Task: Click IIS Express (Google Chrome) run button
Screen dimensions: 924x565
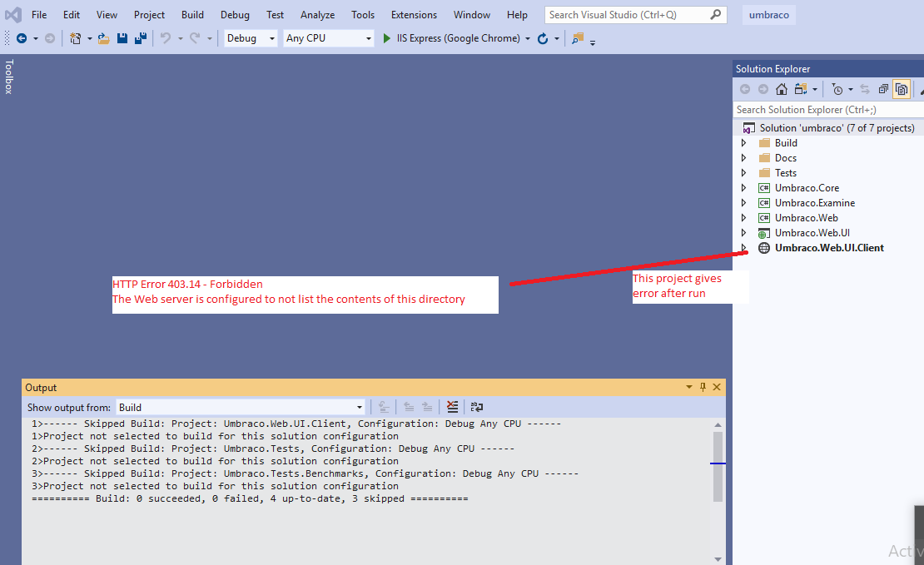Action: pos(451,38)
